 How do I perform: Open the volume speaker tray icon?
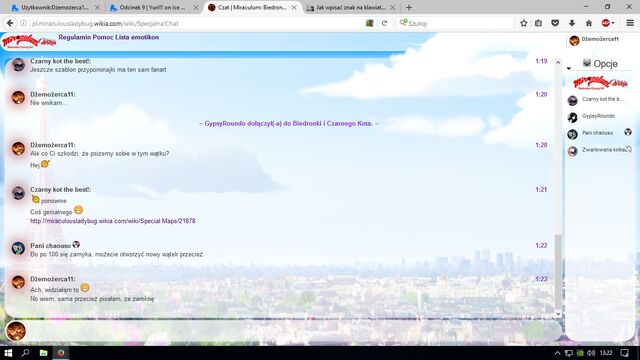pyautogui.click(x=591, y=353)
